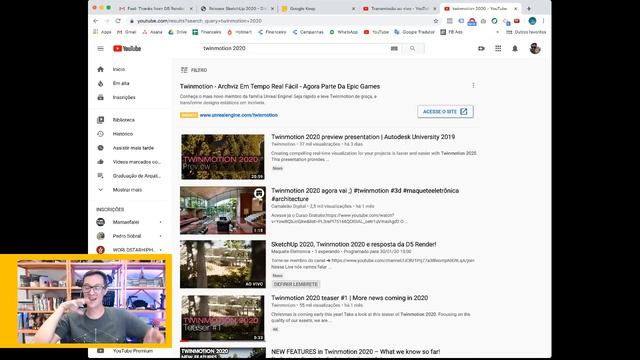Open Asana bookmark
This screenshot has height=360, width=640.
[x=152, y=32]
